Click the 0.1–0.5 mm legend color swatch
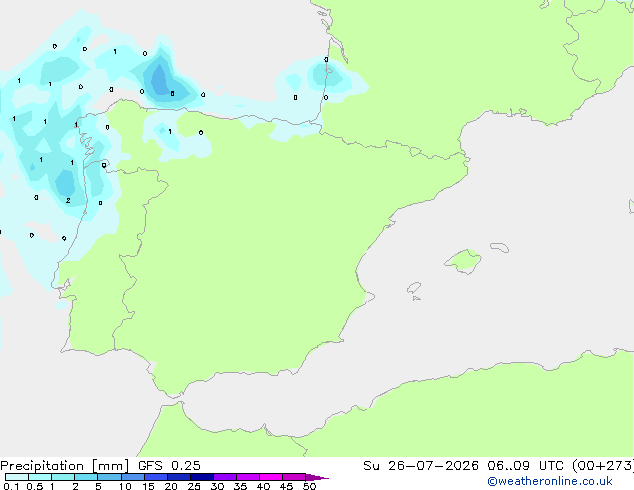Viewport: 634px width, 490px height. click(x=17, y=477)
